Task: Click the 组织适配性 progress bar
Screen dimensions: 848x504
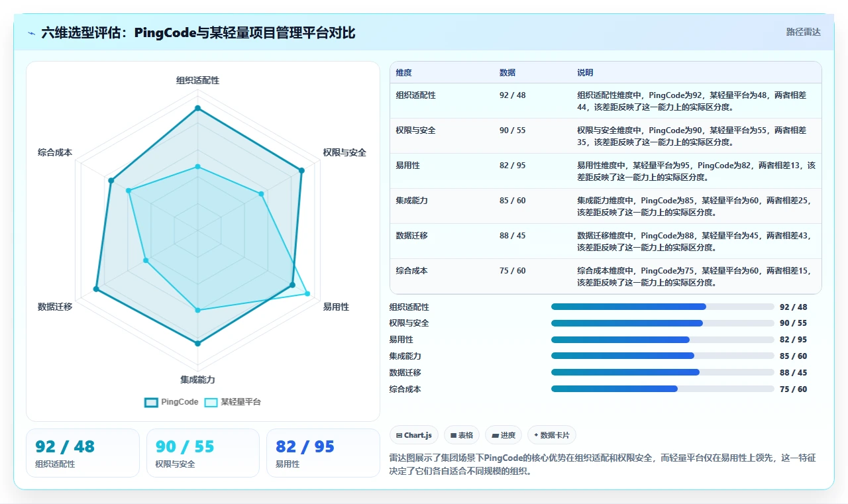Action: tap(662, 307)
